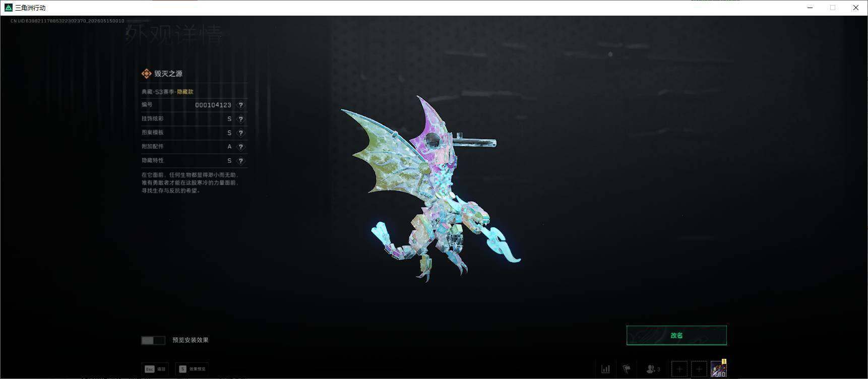This screenshot has height=379, width=868.
Task: Click the winged dragon charm model
Action: (431, 189)
